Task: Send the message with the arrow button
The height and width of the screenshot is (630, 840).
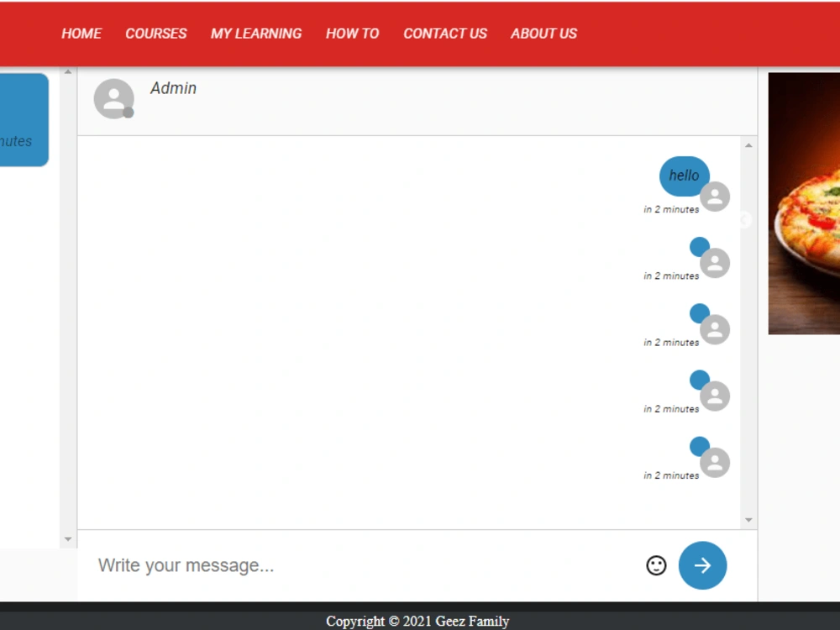Action: (x=702, y=565)
